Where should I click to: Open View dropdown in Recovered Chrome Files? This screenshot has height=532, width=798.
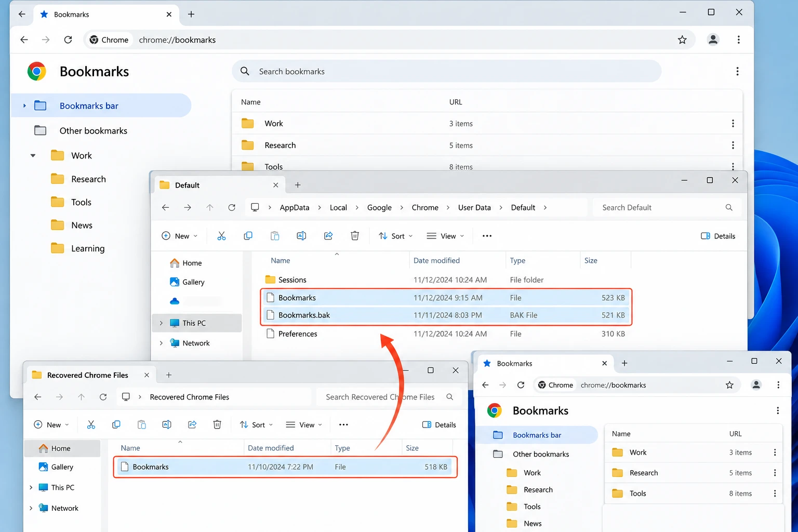[304, 424]
